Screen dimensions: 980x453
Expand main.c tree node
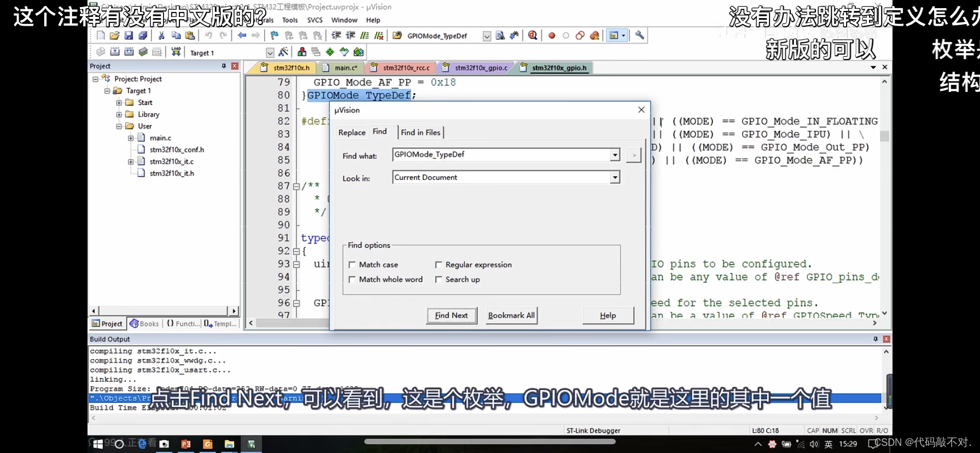131,138
